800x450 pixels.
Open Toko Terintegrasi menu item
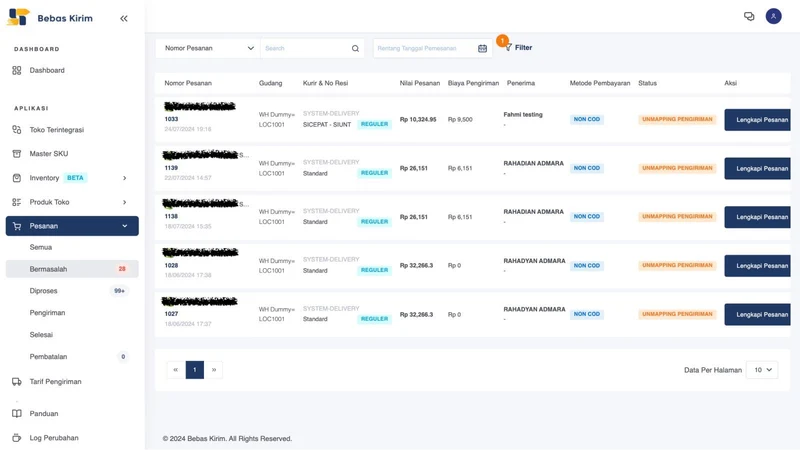(x=57, y=130)
